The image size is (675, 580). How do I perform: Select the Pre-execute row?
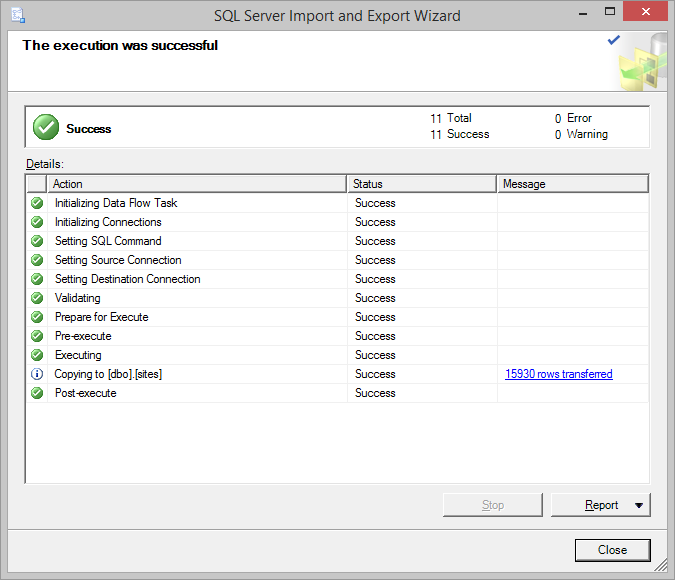[x=338, y=336]
